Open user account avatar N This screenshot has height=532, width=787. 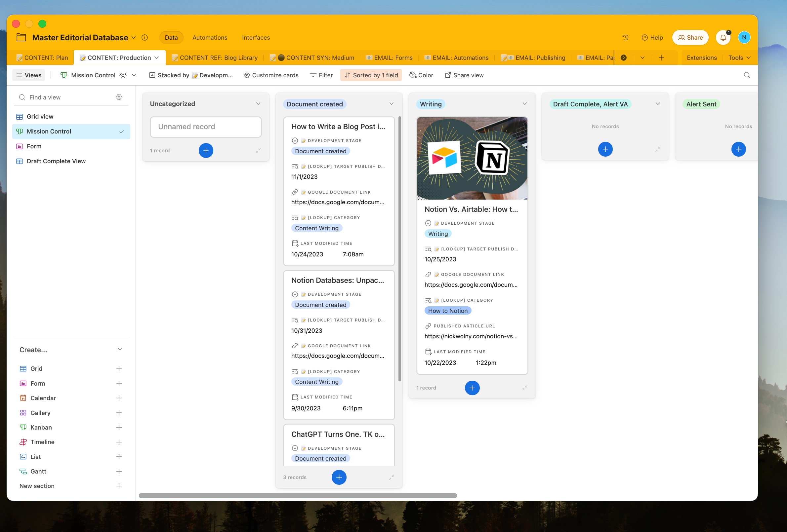click(x=744, y=38)
